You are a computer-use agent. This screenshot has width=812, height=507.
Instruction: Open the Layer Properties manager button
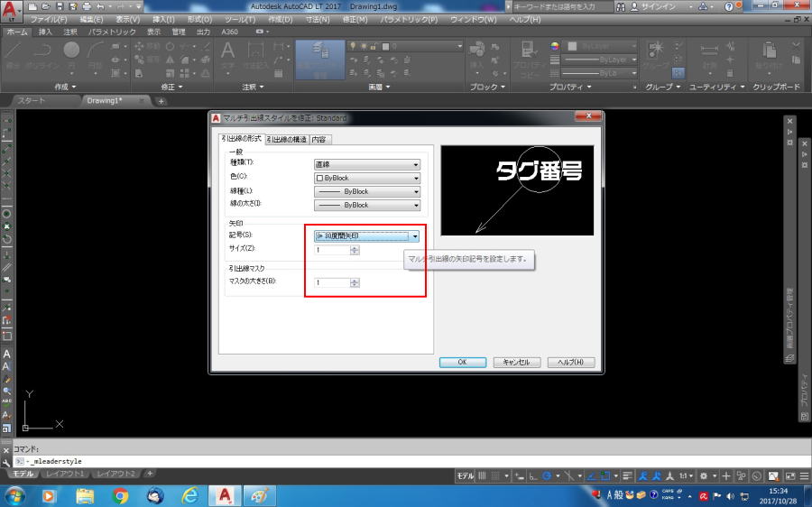coord(320,60)
